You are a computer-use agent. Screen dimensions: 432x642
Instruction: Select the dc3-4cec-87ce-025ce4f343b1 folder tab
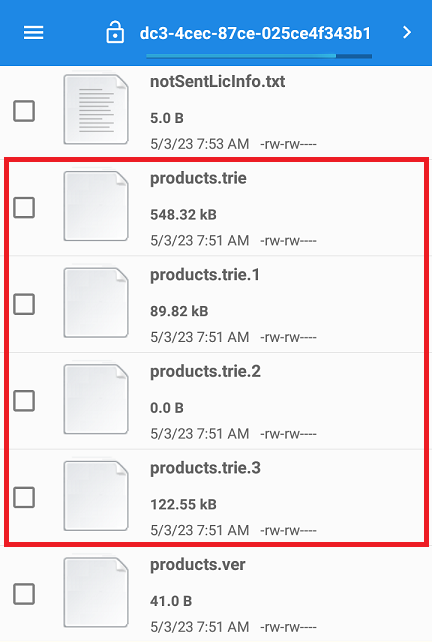coord(255,33)
